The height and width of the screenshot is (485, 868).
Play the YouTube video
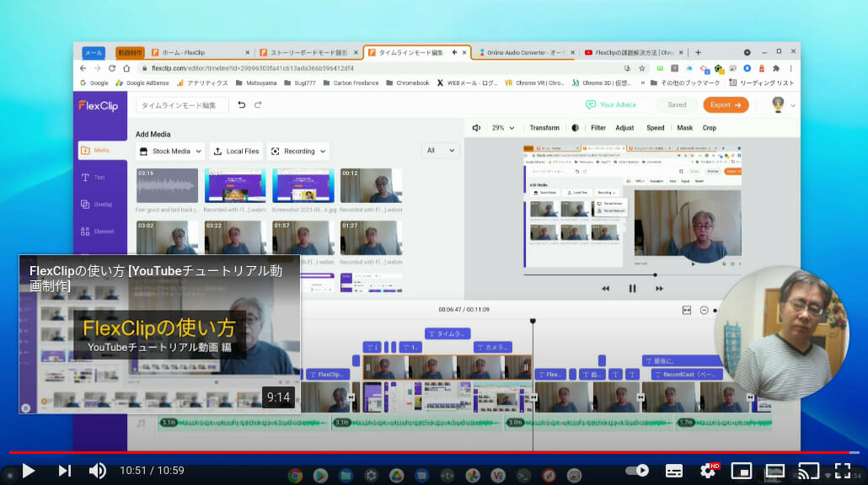29,471
